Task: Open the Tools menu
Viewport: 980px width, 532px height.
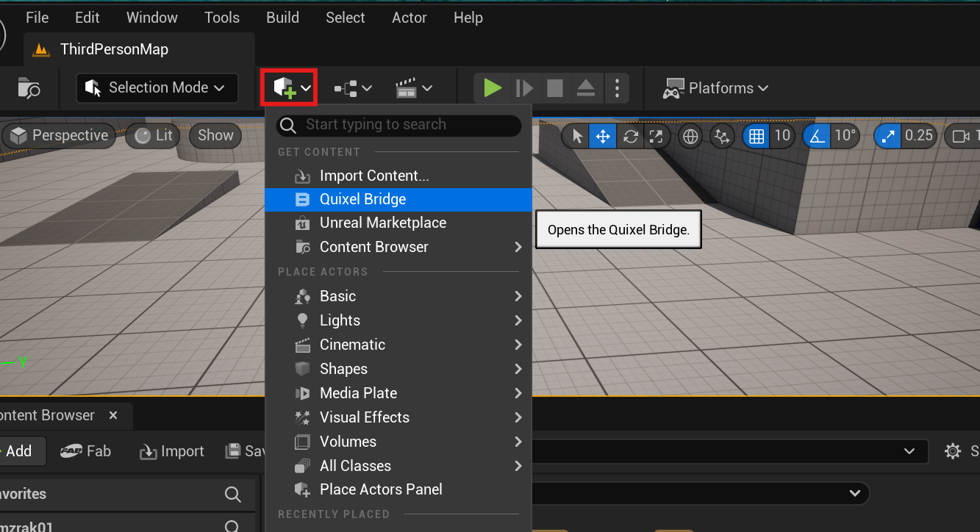Action: [x=222, y=18]
